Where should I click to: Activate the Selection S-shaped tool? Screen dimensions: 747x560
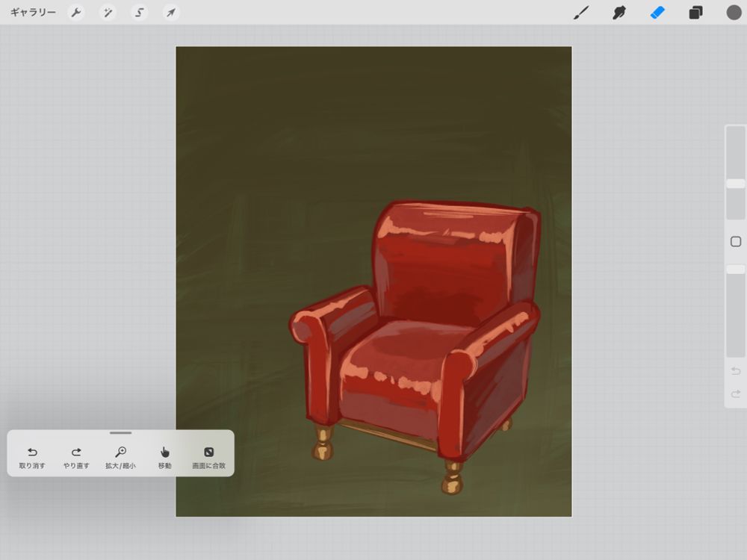[139, 13]
